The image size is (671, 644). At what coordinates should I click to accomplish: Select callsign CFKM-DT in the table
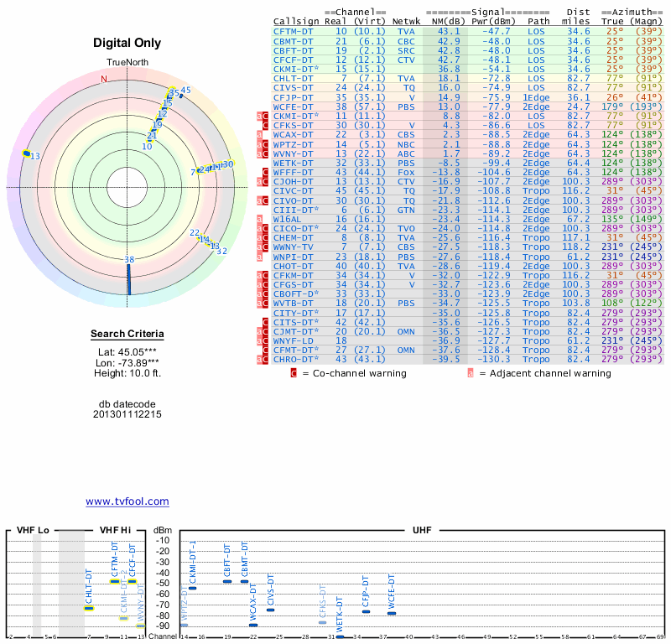pos(293,276)
